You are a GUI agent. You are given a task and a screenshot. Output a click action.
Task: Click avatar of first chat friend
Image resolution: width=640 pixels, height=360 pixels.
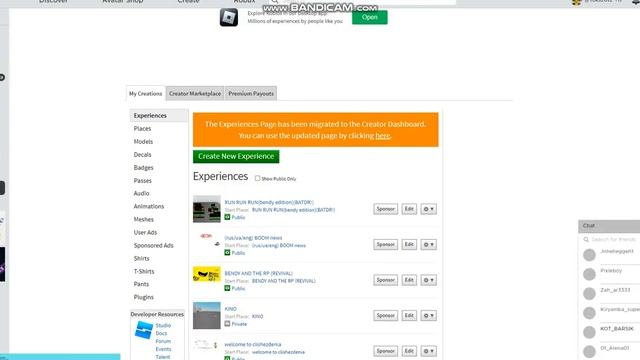[x=589, y=255]
